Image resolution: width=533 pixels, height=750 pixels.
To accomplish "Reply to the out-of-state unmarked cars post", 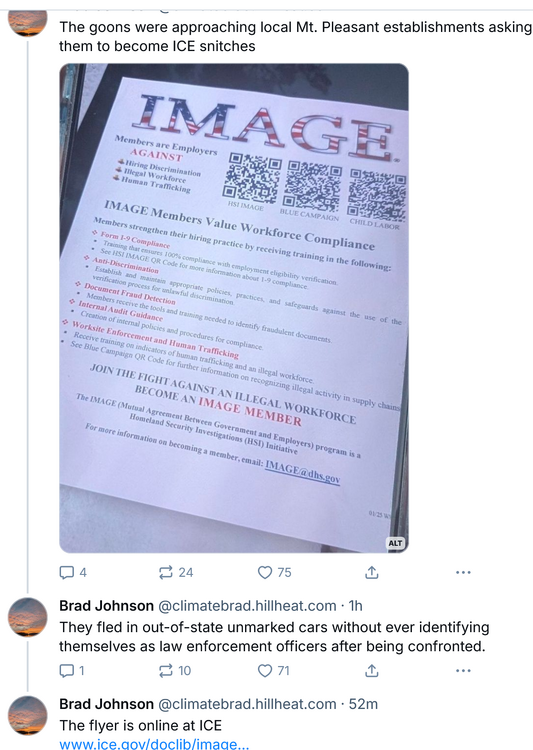I will 72,671.
